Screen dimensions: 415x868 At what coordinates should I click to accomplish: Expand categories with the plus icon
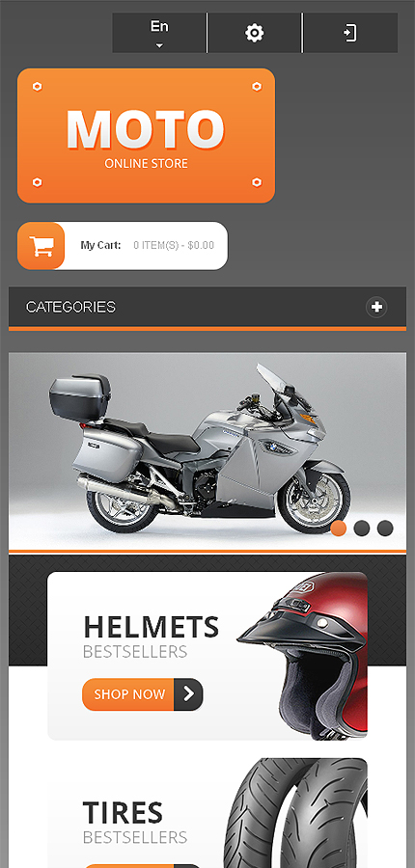coord(376,307)
